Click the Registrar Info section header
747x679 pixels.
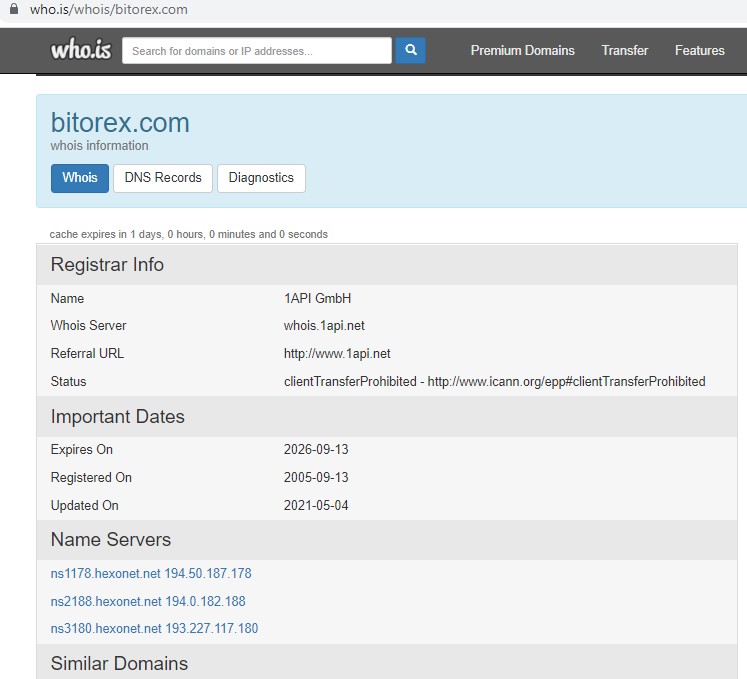point(387,265)
